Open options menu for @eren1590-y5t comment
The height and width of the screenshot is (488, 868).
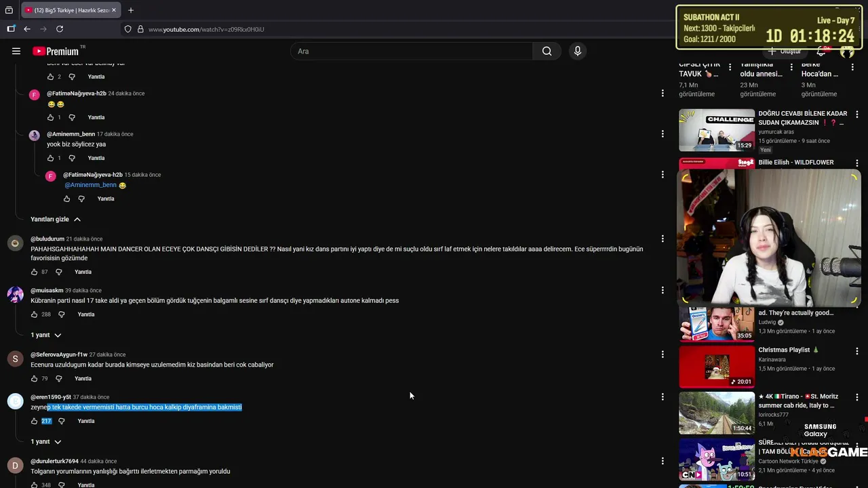tap(663, 396)
